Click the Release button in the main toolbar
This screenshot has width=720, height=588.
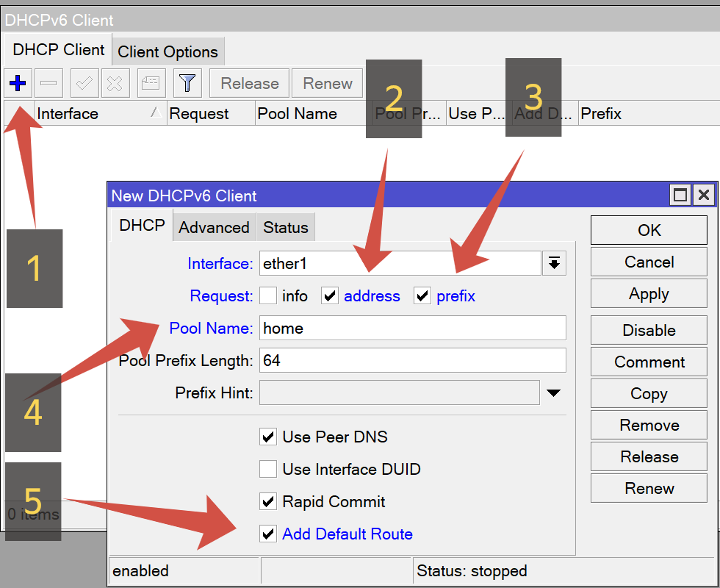click(249, 83)
